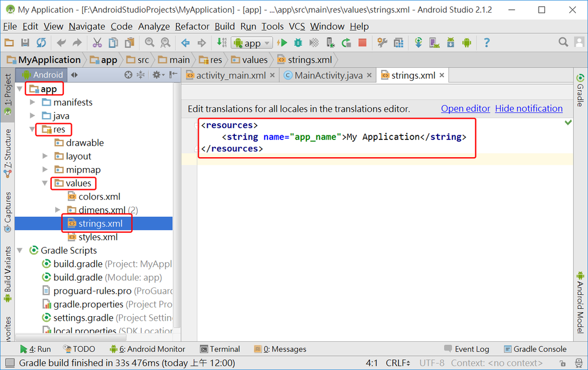This screenshot has height=370, width=588.
Task: Change the CRLF line separator
Action: pos(398,363)
